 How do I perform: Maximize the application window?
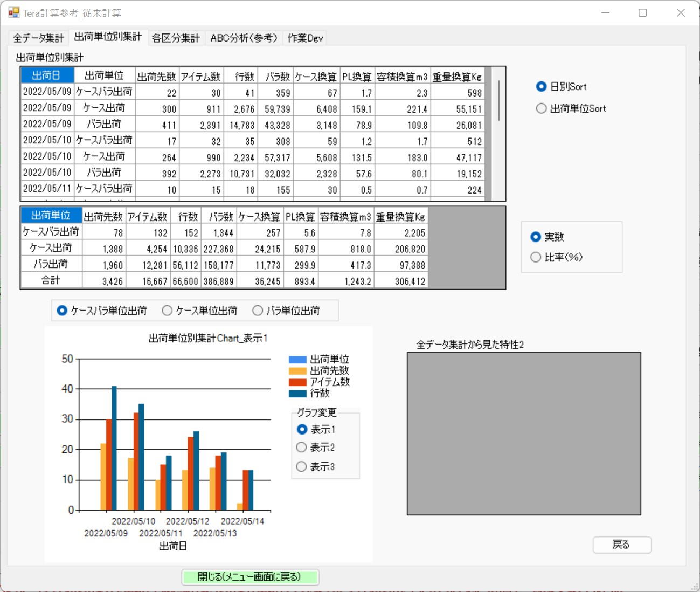click(642, 12)
